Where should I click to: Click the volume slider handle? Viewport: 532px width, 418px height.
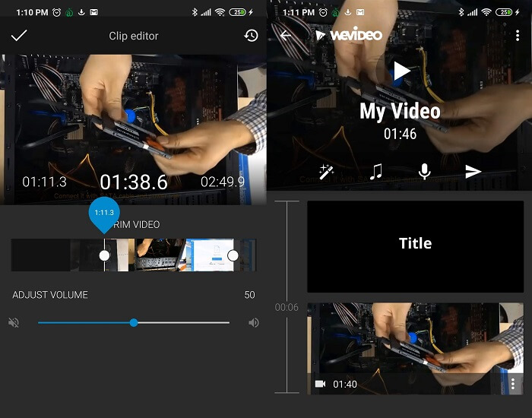pos(134,322)
